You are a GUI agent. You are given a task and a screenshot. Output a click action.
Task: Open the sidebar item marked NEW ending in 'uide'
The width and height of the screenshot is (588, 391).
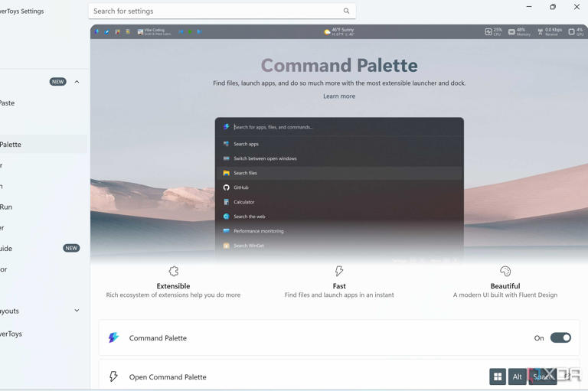(x=40, y=248)
